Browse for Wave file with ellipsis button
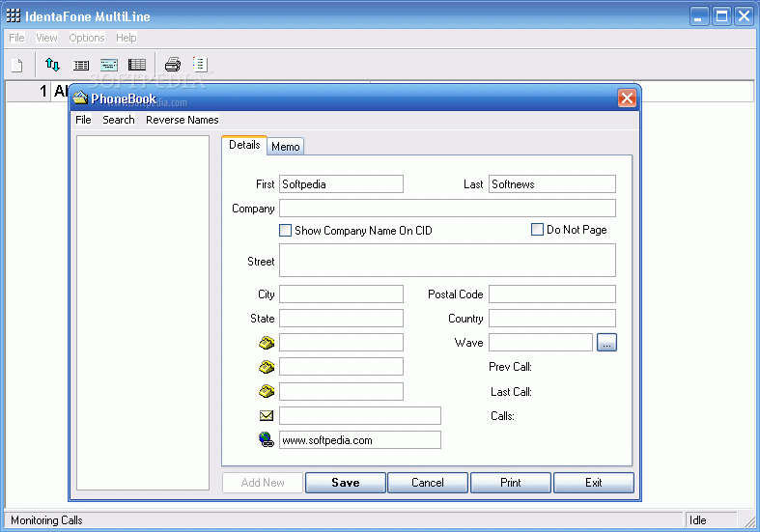The width and height of the screenshot is (760, 532). pyautogui.click(x=606, y=343)
